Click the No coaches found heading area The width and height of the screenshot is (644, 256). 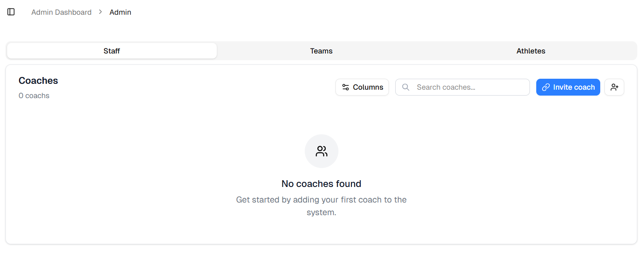click(321, 184)
